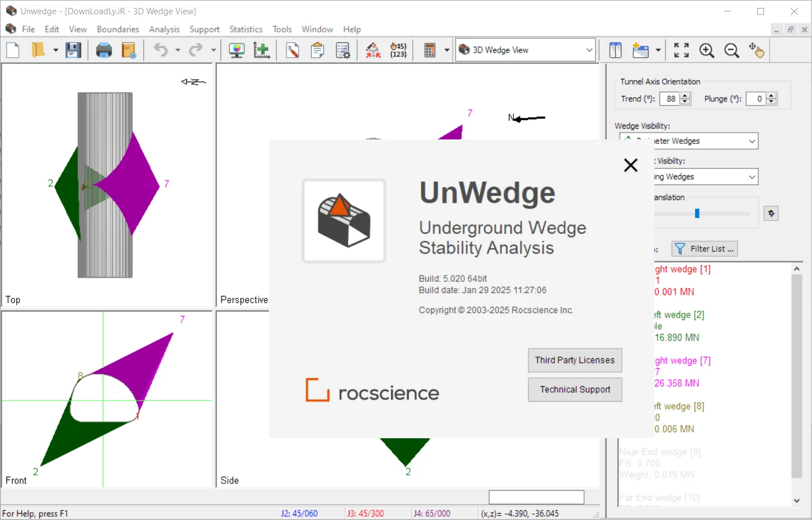Click the Technical Support button
The image size is (812, 520).
[575, 390]
